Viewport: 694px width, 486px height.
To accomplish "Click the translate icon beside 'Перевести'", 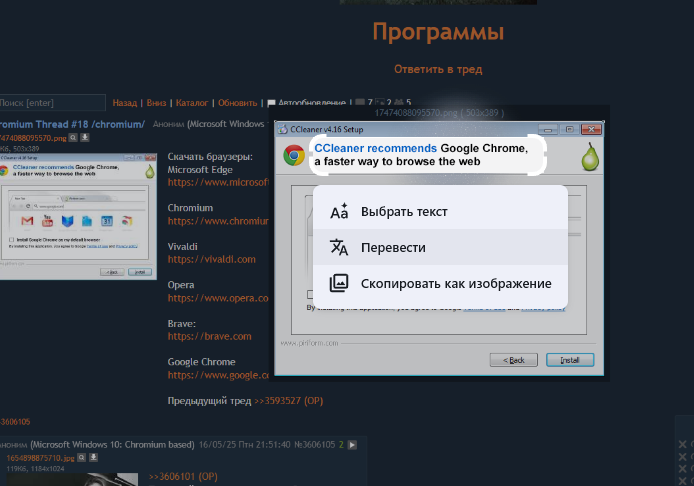I will coord(339,247).
